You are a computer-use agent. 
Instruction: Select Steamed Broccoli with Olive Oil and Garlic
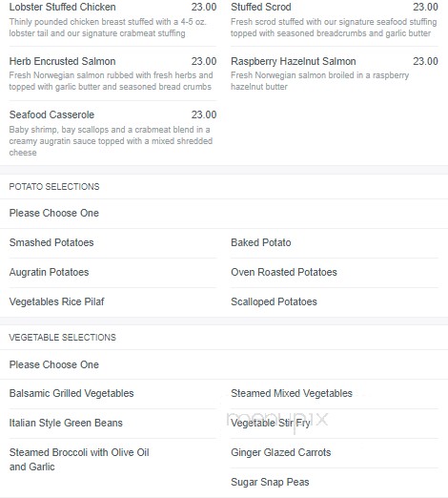[79, 460]
